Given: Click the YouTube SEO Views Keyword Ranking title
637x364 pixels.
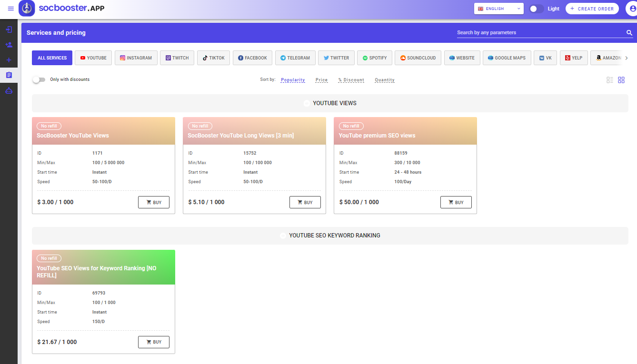Looking at the screenshot, I should [97, 272].
